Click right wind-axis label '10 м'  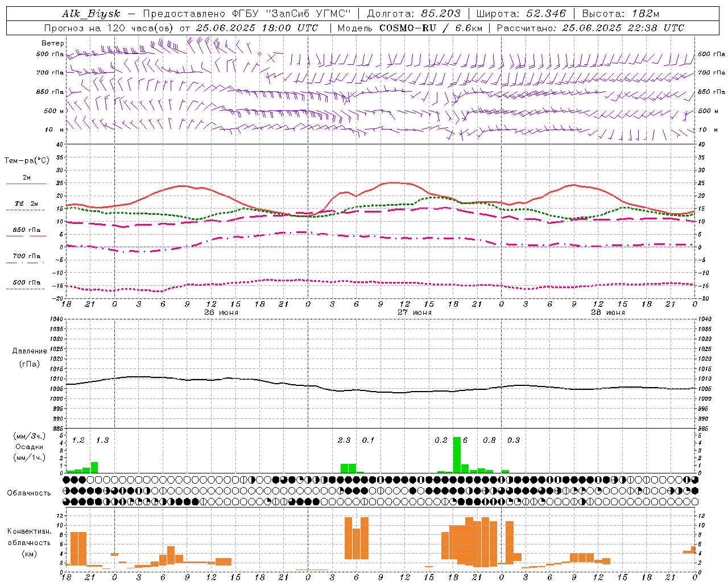tap(708, 130)
